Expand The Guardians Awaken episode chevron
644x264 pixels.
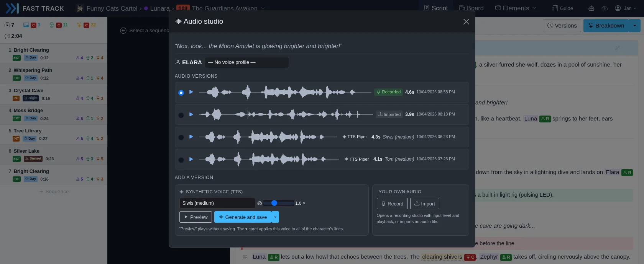(x=263, y=8)
